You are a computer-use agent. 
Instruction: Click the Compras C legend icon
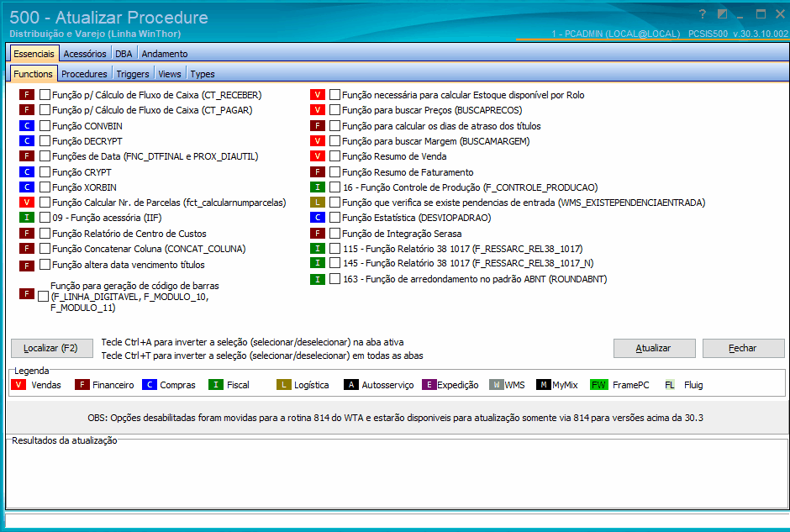(150, 385)
